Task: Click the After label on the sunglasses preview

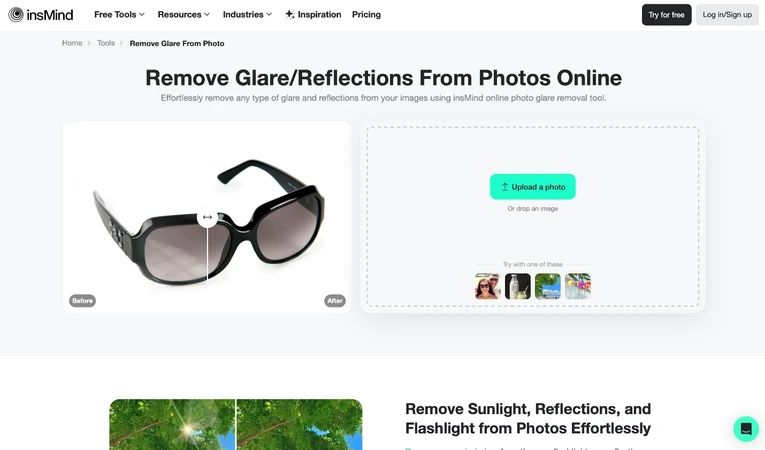Action: click(x=335, y=301)
